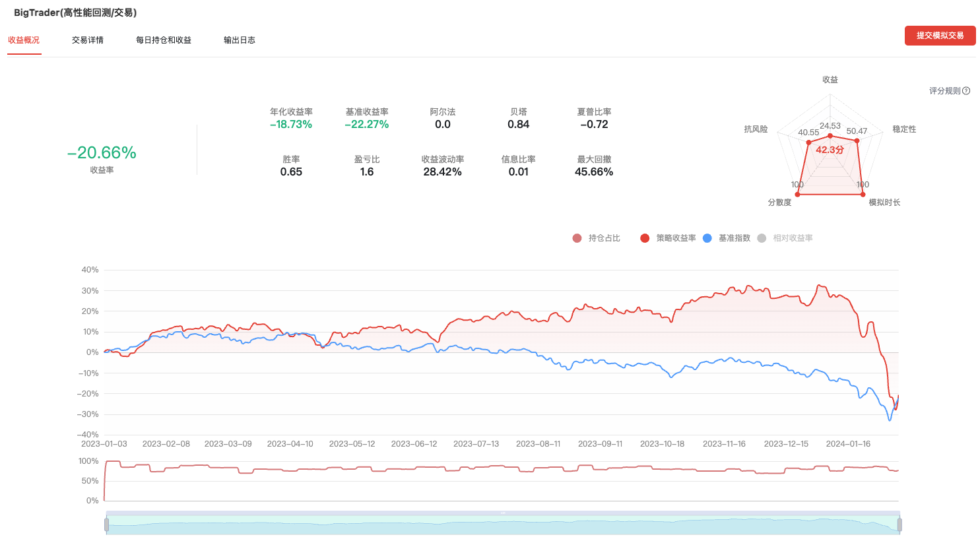Click the help icon beside 评分规则
Viewport: 980px width, 541px height.
[x=966, y=91]
